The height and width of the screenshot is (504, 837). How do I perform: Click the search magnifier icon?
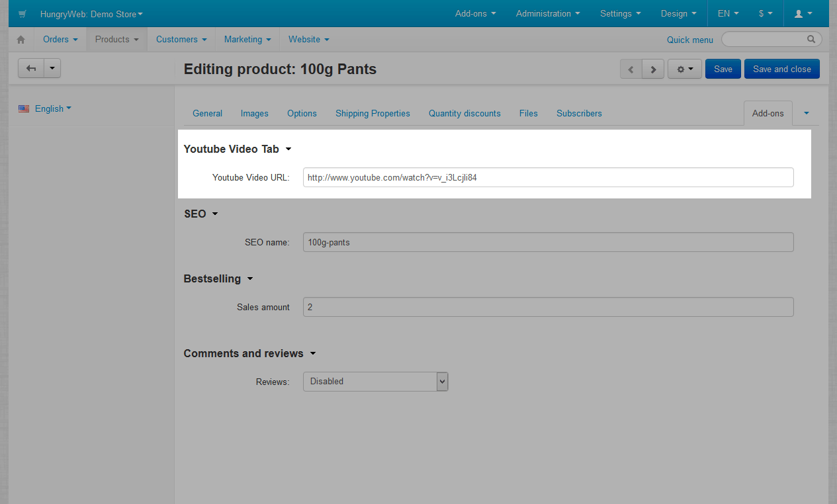tap(811, 39)
